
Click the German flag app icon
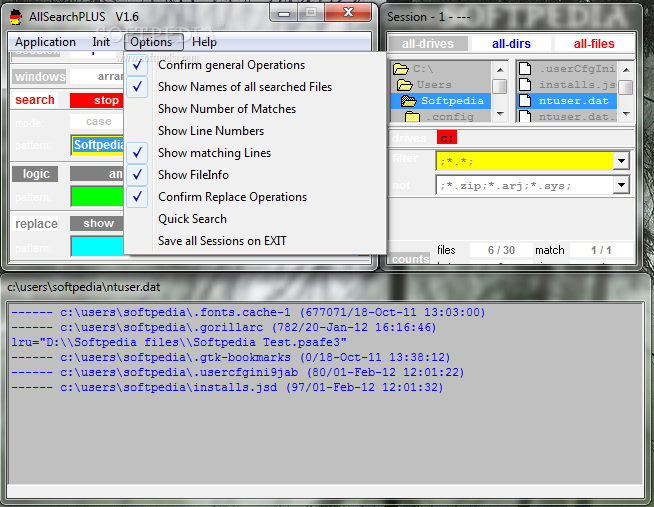tap(16, 17)
